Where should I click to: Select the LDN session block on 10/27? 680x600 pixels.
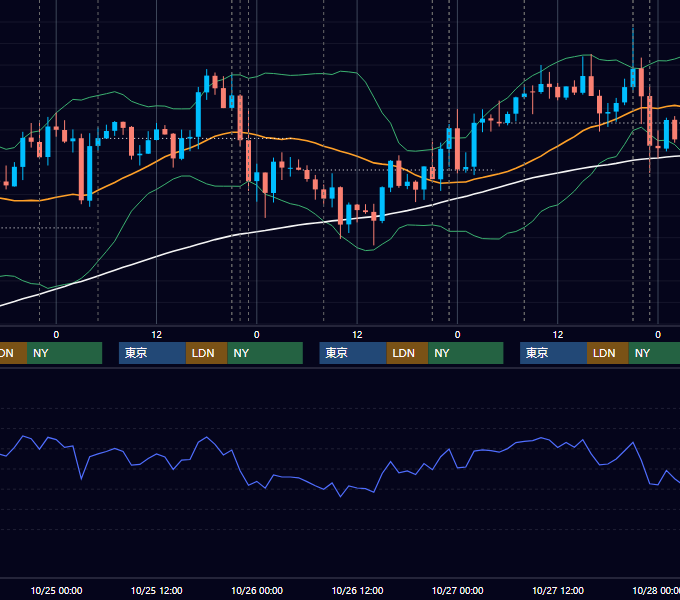(608, 353)
